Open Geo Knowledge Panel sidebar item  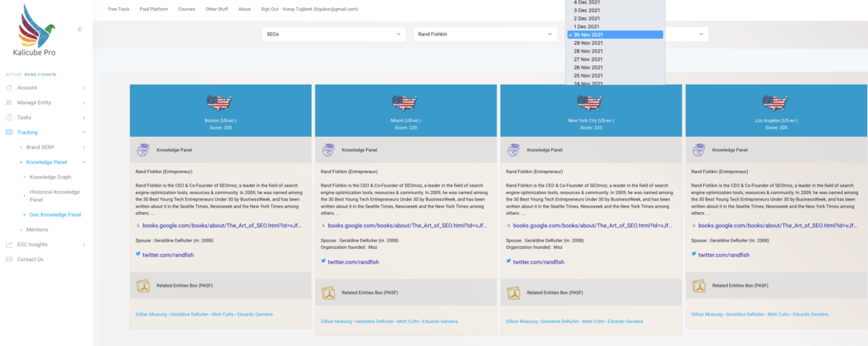55,214
